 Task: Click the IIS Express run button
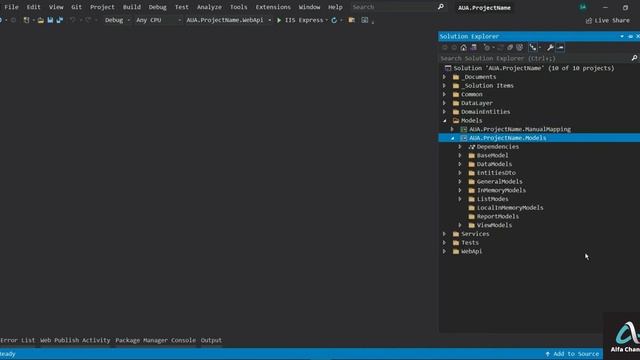point(300,20)
